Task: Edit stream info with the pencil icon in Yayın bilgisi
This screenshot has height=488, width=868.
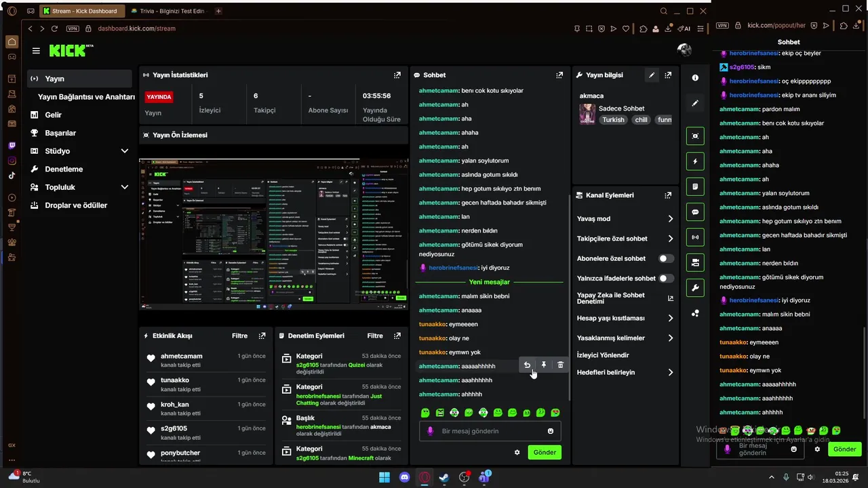Action: coord(652,75)
